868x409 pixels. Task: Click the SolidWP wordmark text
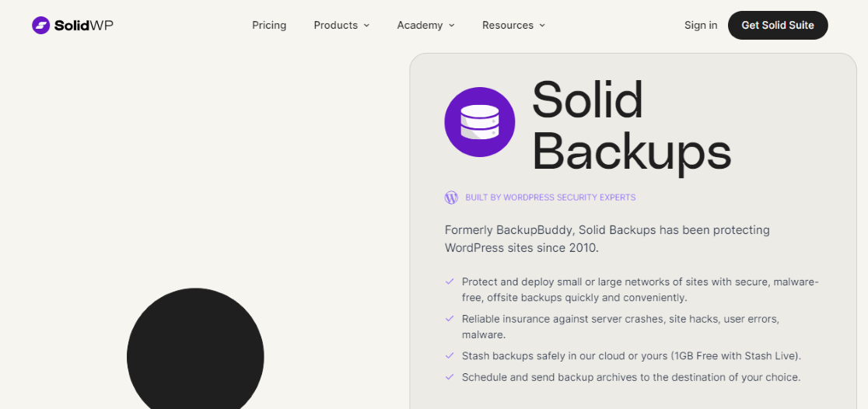point(84,26)
